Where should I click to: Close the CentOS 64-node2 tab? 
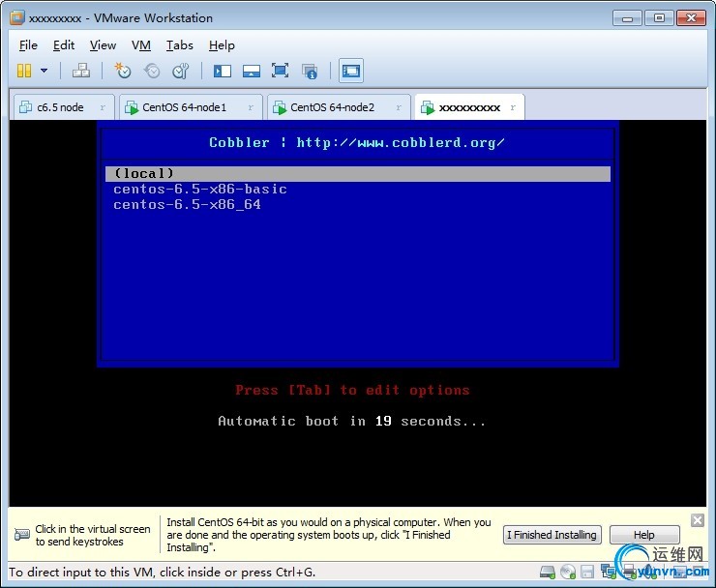(399, 107)
